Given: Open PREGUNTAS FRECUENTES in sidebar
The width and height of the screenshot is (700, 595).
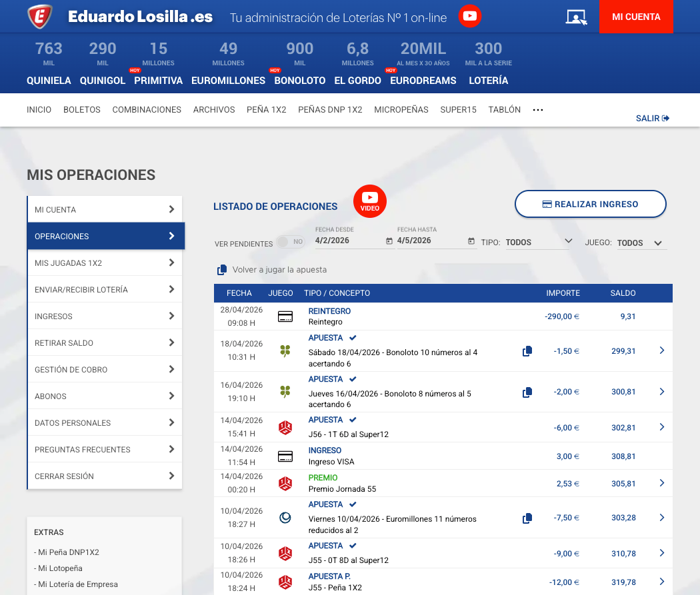Looking at the screenshot, I should pos(105,450).
